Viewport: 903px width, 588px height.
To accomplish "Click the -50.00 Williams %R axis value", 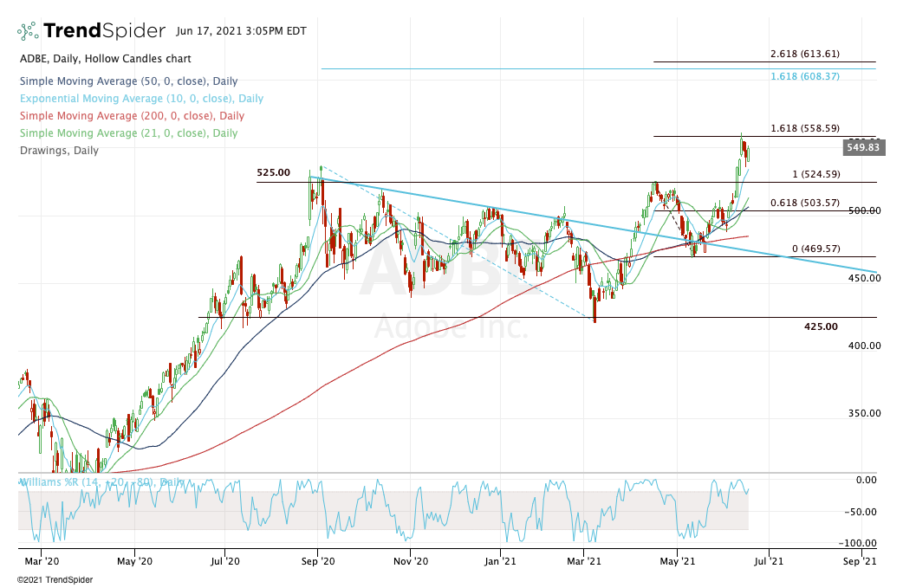I will coord(861,512).
